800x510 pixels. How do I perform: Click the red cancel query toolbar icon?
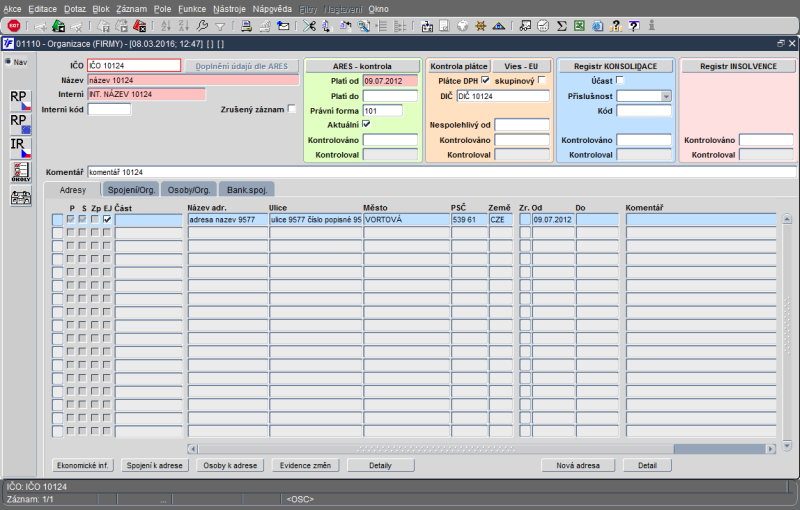(139, 26)
